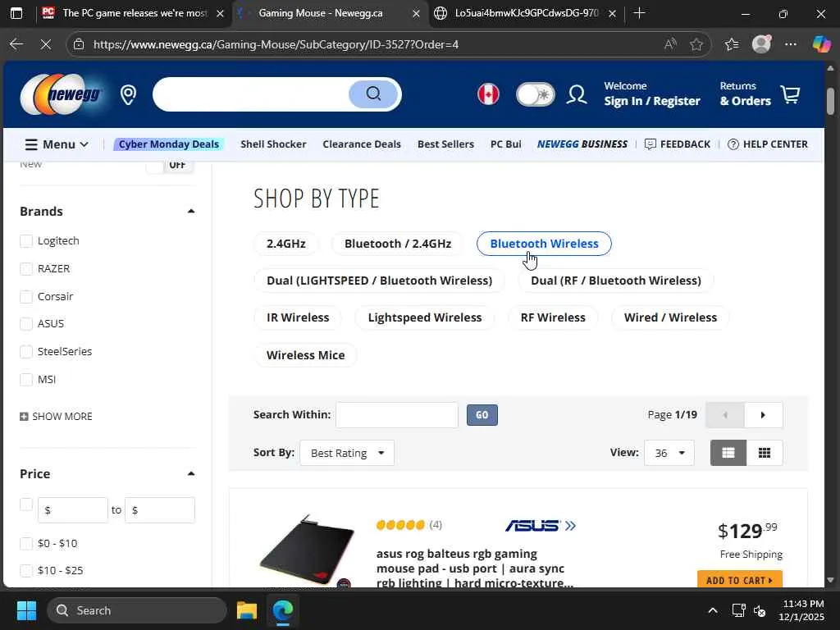The image size is (840, 630).
Task: Open new browser tab
Action: 638,13
